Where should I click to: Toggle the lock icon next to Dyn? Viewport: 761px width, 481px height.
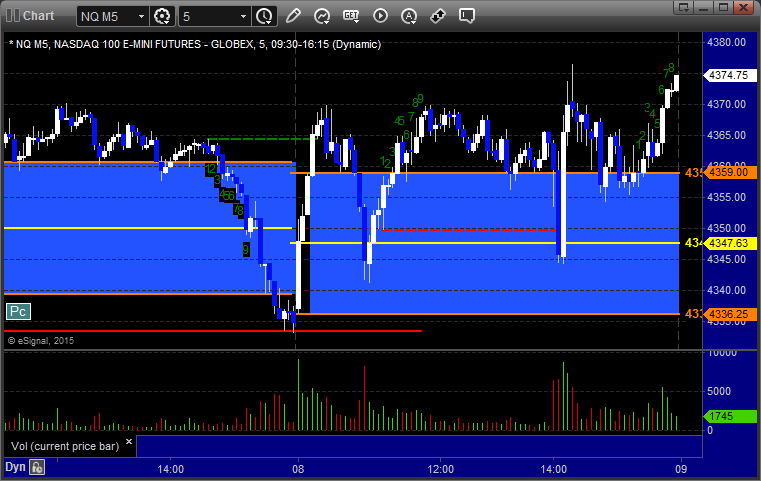[x=37, y=467]
